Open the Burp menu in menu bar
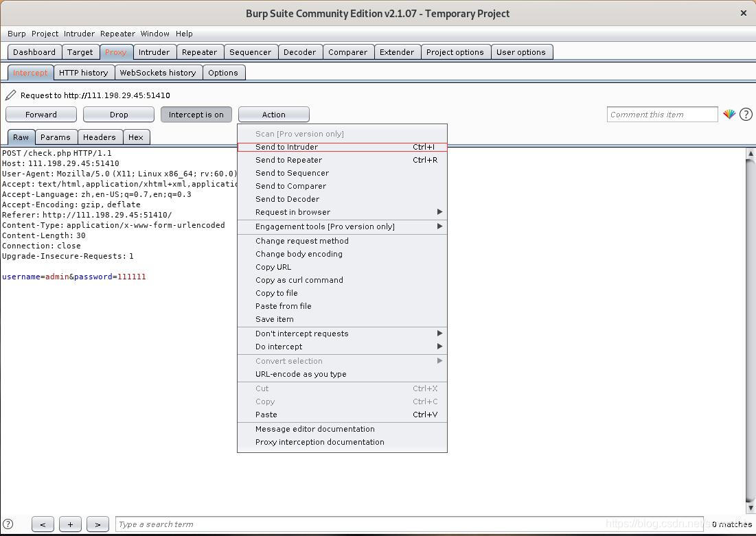The image size is (756, 536). tap(16, 34)
